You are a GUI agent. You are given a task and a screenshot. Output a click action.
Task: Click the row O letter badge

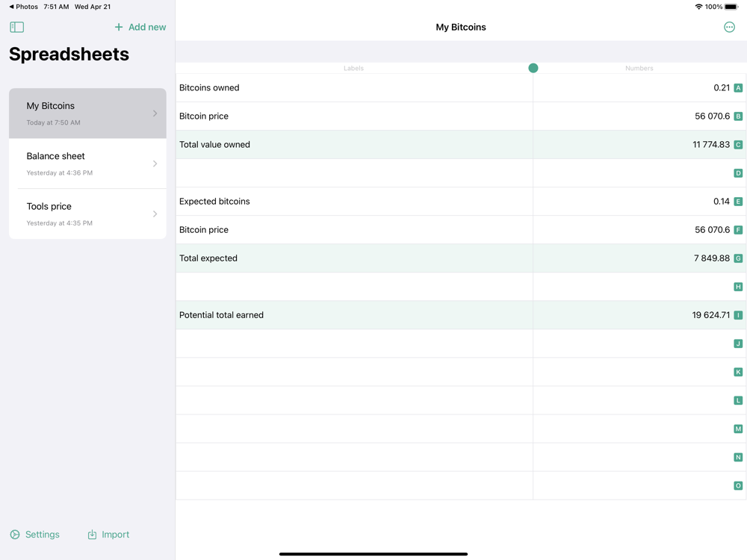point(738,486)
